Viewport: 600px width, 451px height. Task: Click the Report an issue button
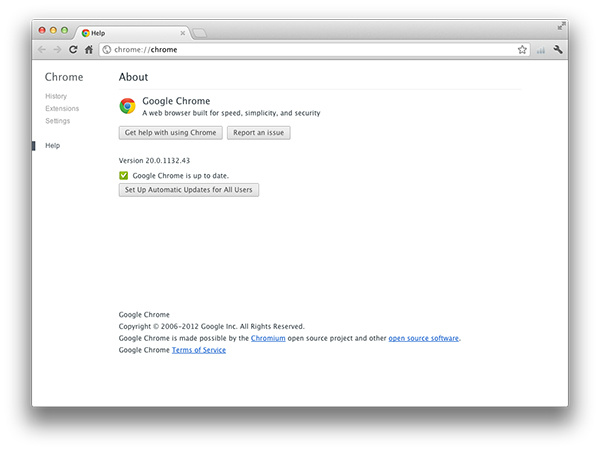(259, 133)
